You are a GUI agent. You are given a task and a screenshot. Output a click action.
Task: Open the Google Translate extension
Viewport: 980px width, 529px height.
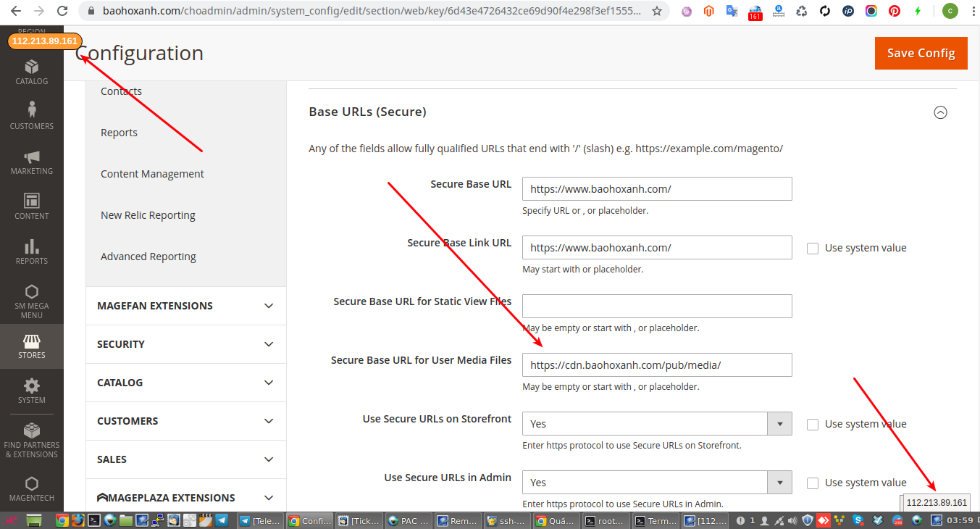[x=732, y=12]
